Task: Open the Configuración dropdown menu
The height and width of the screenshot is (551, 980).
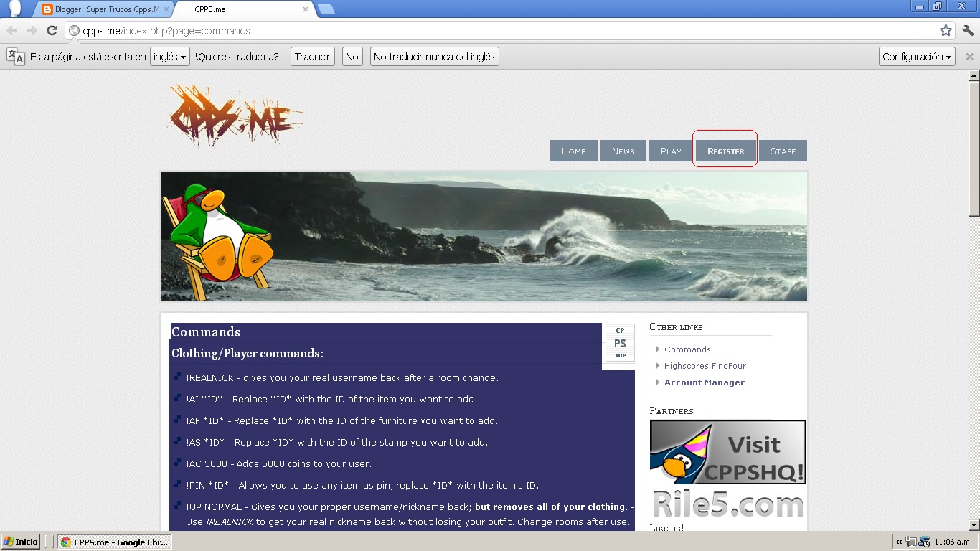Action: 916,56
